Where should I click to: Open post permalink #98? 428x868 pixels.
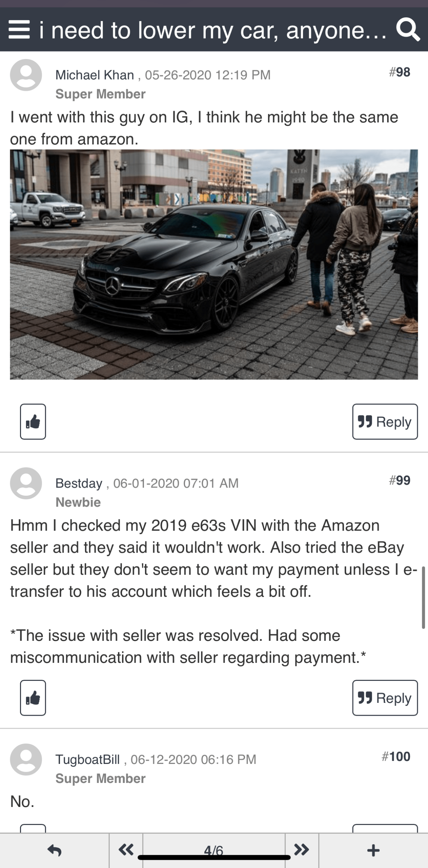coord(400,72)
